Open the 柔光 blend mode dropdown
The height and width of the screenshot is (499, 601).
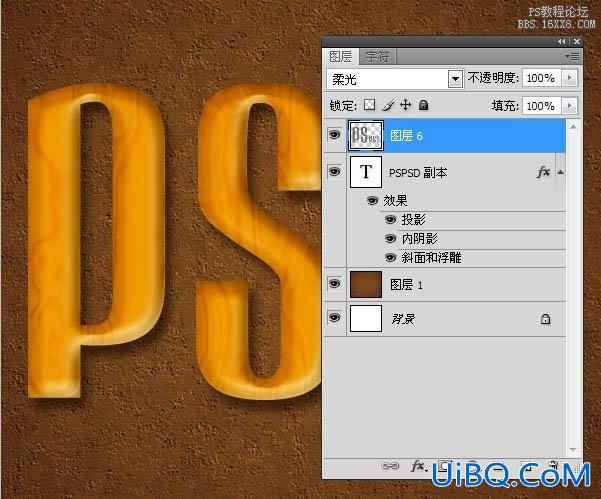coord(455,79)
